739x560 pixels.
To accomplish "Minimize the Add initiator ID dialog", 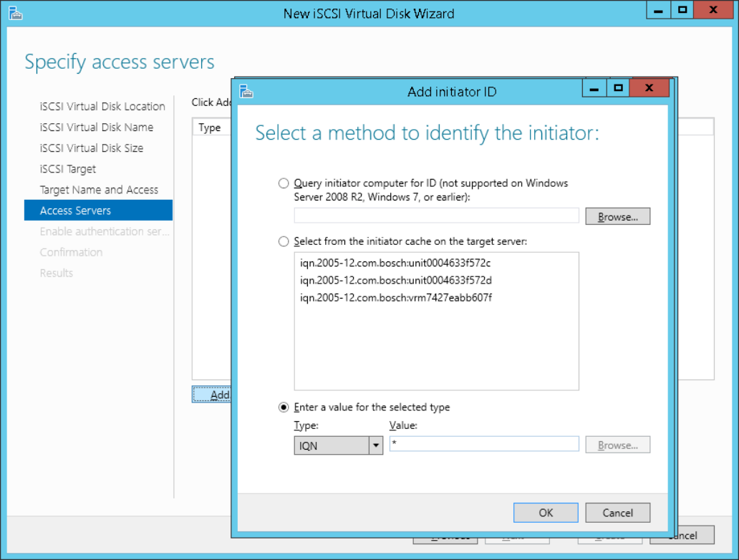I will [594, 88].
